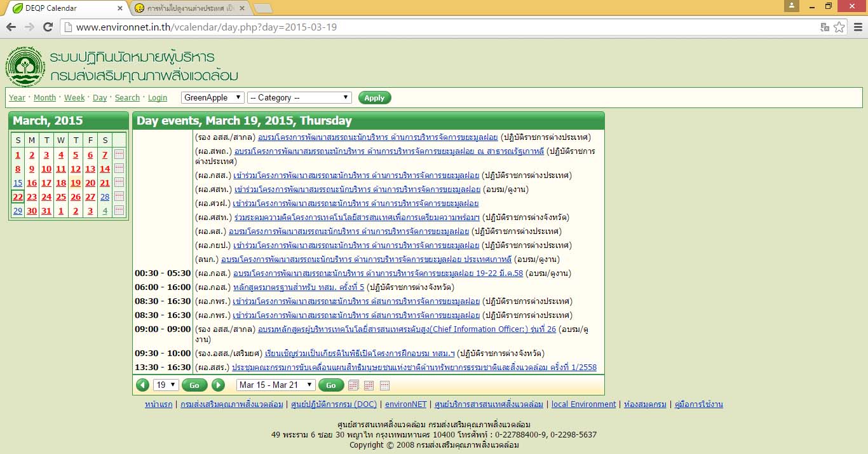
Task: Open footer link local Environment
Action: tap(583, 404)
